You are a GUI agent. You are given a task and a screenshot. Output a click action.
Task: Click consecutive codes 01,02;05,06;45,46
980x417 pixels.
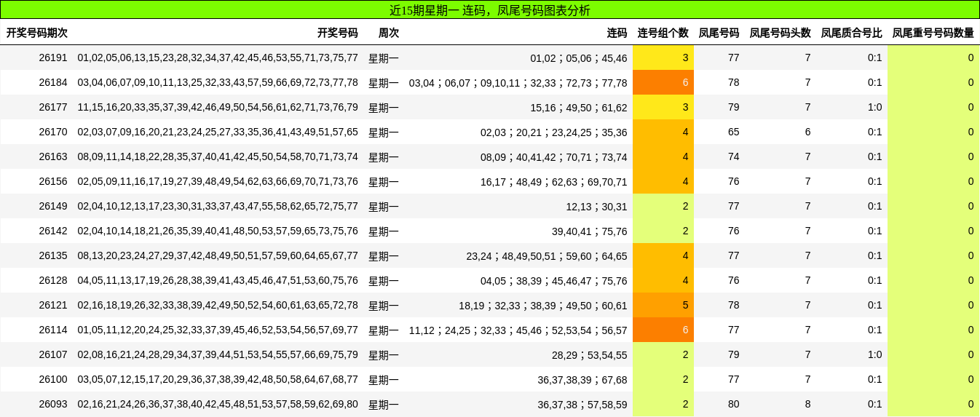579,57
